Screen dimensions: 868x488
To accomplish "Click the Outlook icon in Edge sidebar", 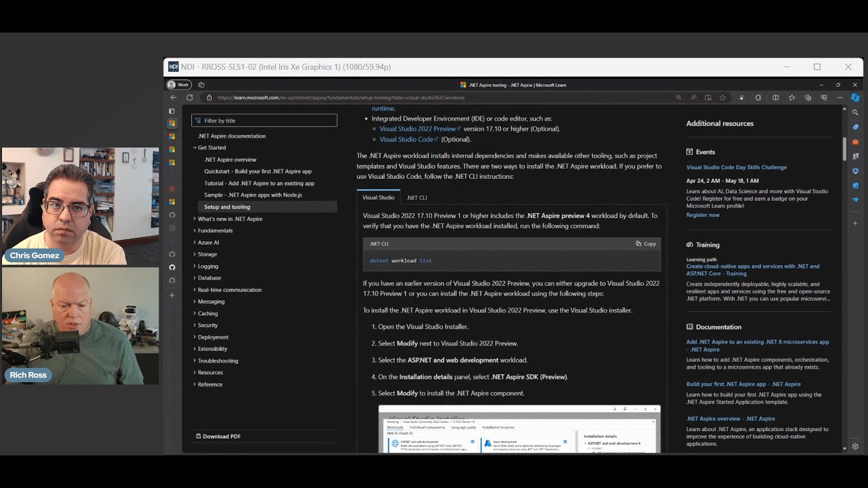I will (x=855, y=185).
